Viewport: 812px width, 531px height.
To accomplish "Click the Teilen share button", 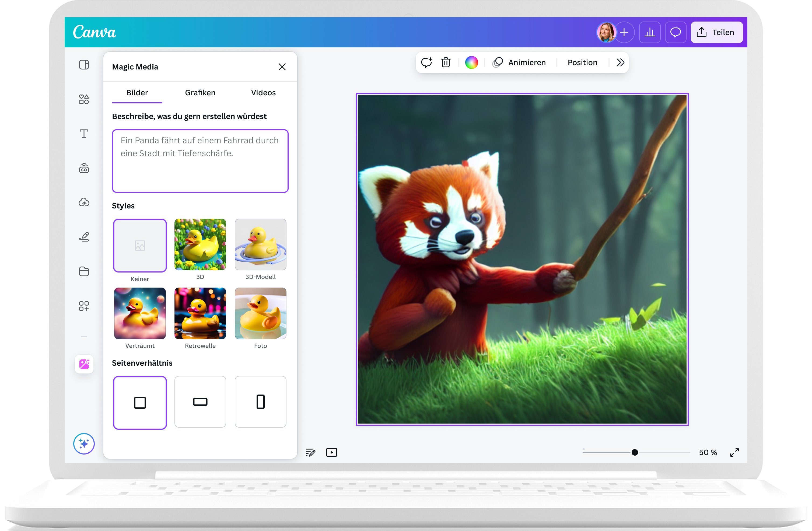I will pos(716,32).
